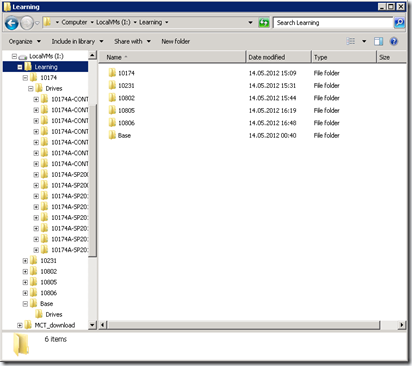Sort by the Size column header
The image size is (412, 366).
(391, 57)
